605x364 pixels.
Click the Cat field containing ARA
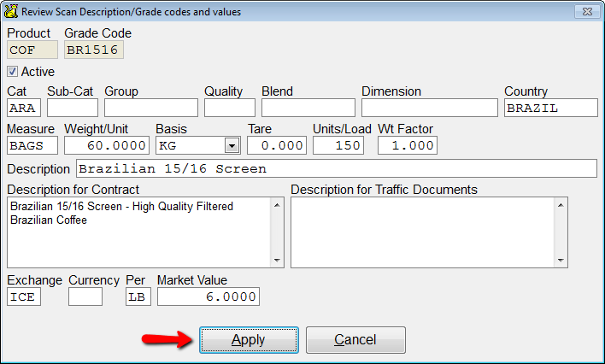[24, 108]
